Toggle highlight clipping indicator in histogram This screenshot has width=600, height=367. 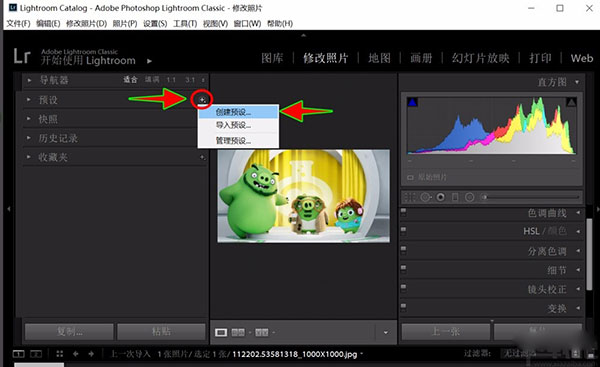coord(571,102)
